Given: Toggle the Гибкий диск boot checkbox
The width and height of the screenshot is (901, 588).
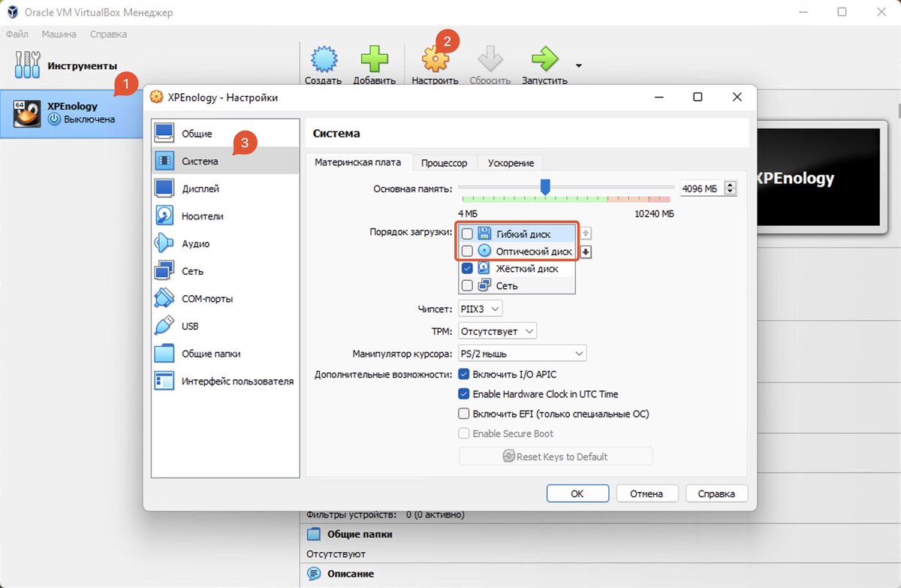Looking at the screenshot, I should tap(467, 234).
